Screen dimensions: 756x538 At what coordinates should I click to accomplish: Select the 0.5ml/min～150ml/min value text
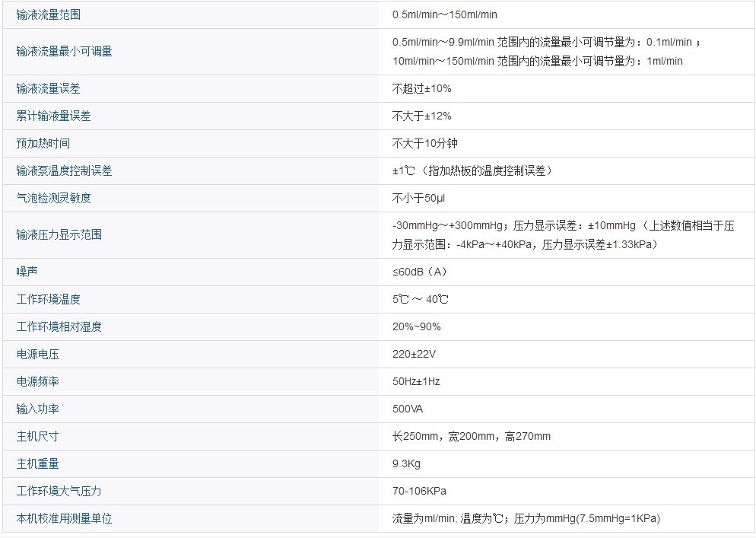click(x=445, y=14)
